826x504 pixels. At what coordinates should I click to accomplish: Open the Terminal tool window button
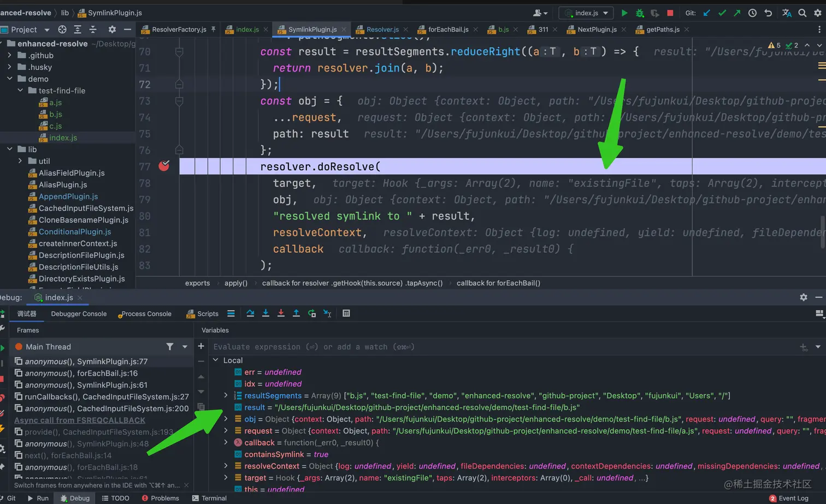(x=209, y=498)
